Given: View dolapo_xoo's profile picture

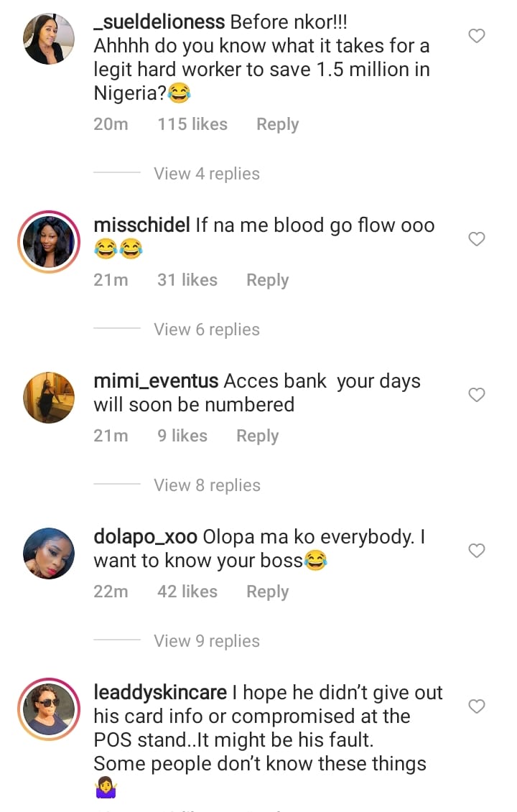Looking at the screenshot, I should pos(49,554).
